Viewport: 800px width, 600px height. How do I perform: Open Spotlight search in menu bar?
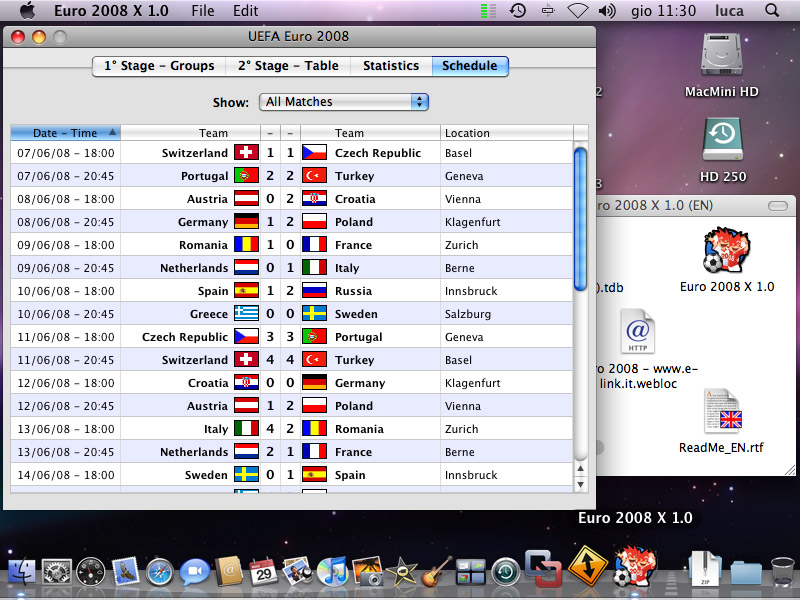pyautogui.click(x=772, y=10)
